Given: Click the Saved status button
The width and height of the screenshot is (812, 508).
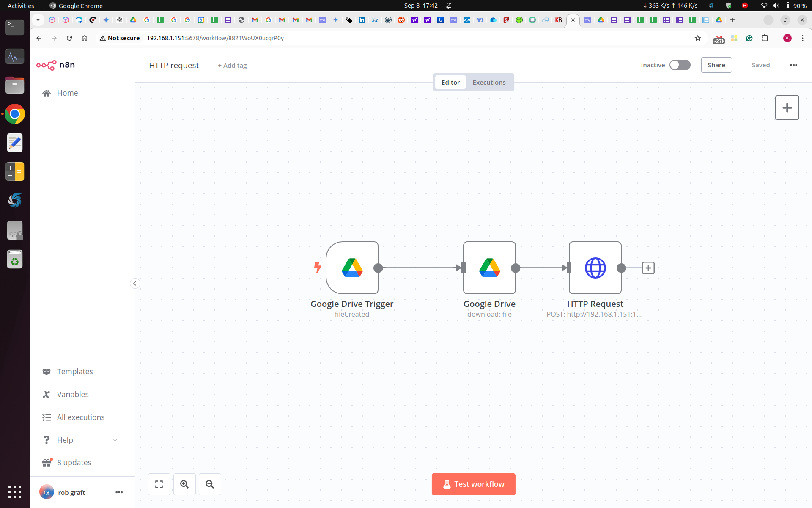Looking at the screenshot, I should point(761,65).
